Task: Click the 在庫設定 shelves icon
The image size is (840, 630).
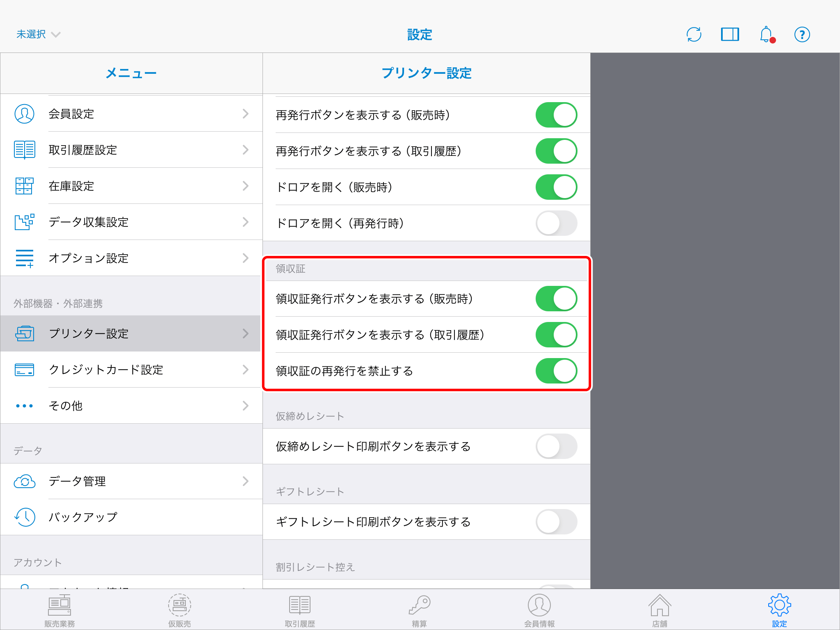Action: coord(25,186)
